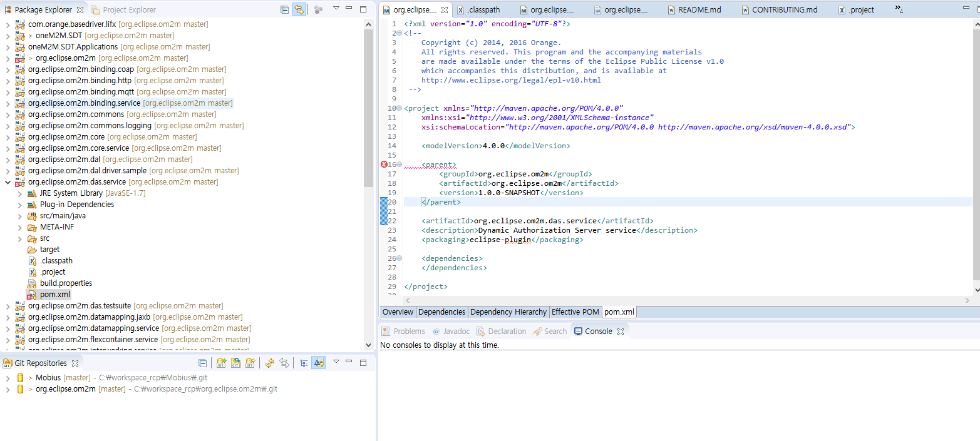Collapse all in Git Repositories view
The height and width of the screenshot is (441, 980).
pos(202,363)
